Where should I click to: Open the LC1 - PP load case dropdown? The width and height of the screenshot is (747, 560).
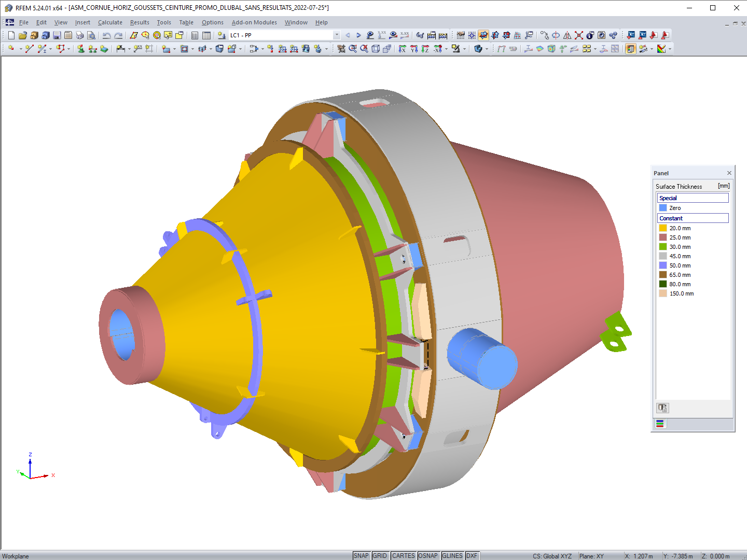pos(336,35)
